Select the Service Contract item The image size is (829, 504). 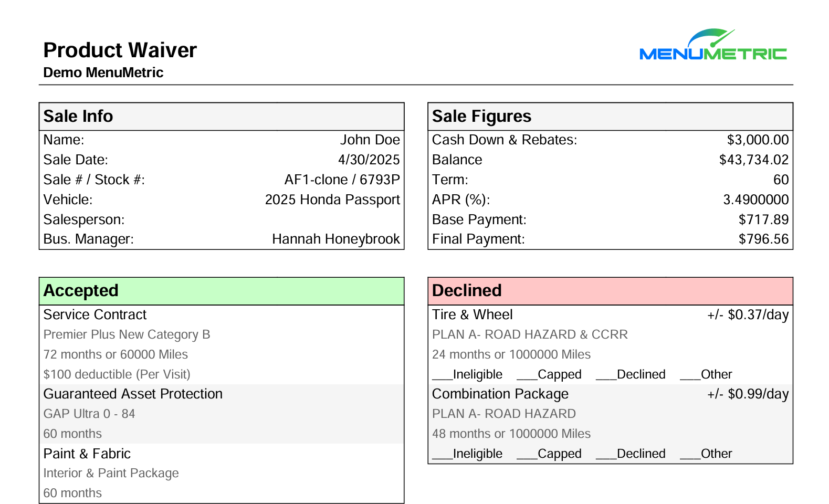click(x=95, y=314)
